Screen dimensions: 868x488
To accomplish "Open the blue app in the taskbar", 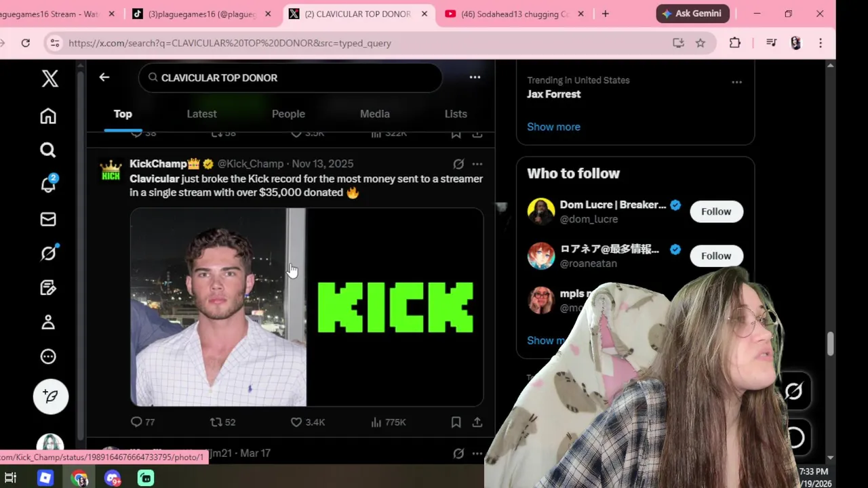I will pyautogui.click(x=45, y=478).
